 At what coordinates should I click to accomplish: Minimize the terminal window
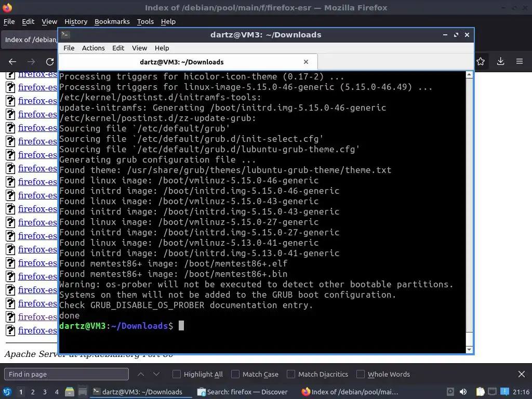tap(445, 35)
